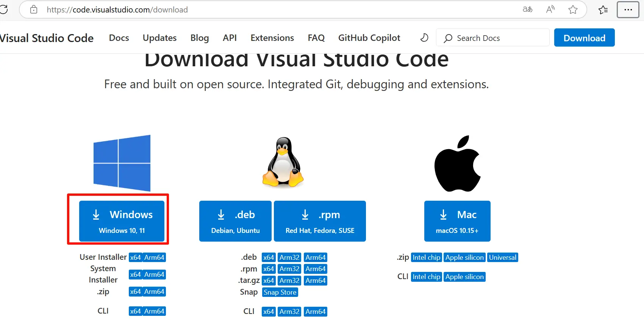
Task: Download the .deb Debian, Ubuntu package
Action: [x=235, y=221]
